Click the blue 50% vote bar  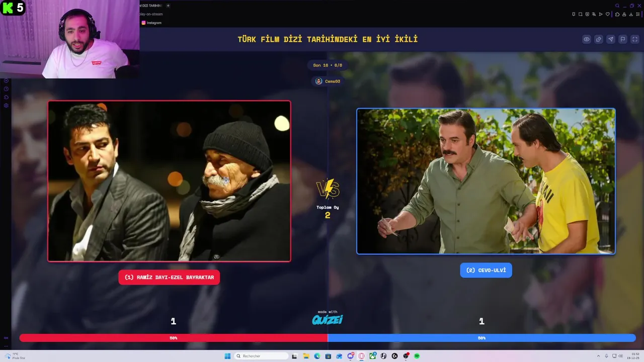click(481, 338)
